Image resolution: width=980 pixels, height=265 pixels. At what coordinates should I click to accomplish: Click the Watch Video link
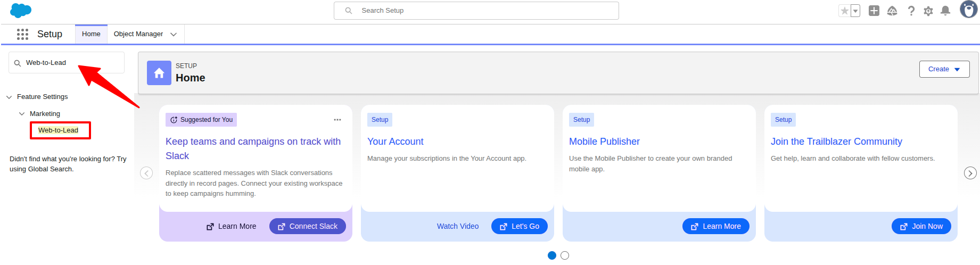pyautogui.click(x=458, y=226)
